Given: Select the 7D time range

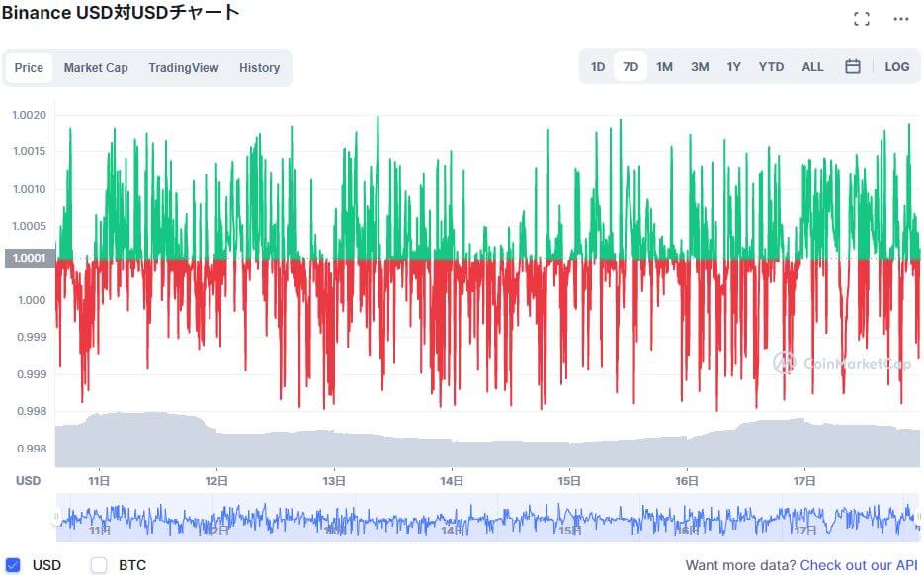Looking at the screenshot, I should click(x=630, y=66).
